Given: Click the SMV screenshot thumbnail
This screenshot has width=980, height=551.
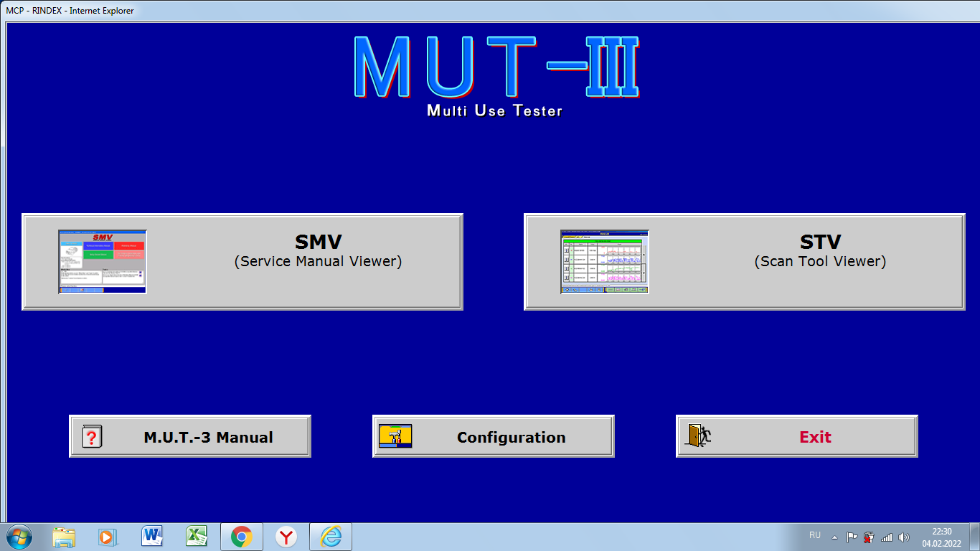Looking at the screenshot, I should (x=103, y=262).
